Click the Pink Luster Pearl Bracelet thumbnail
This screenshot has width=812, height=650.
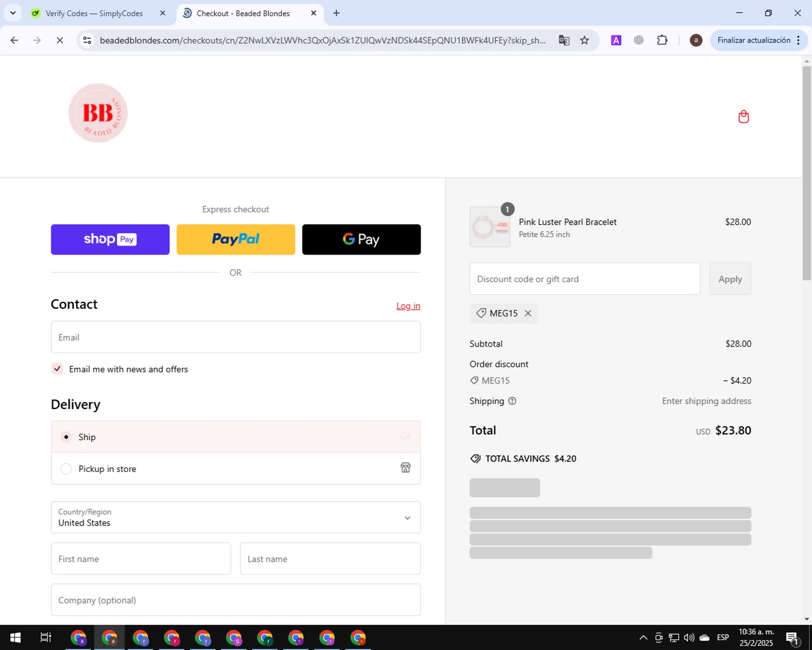(x=490, y=227)
